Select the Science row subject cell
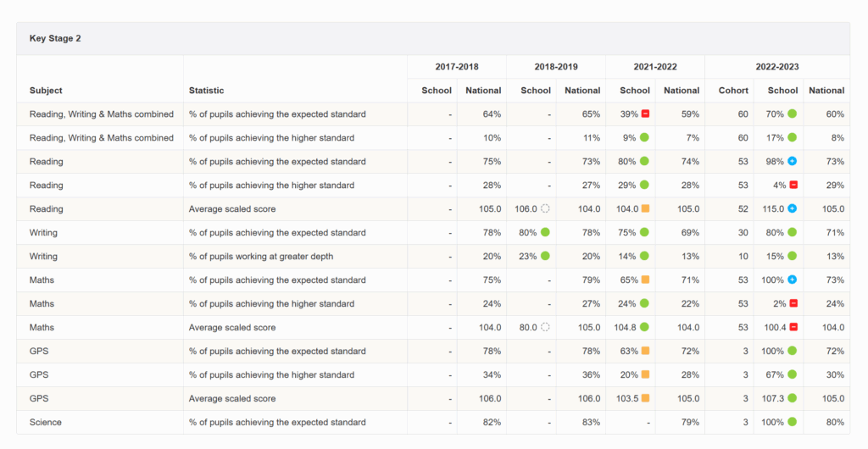Image resolution: width=868 pixels, height=449 pixels. coord(46,423)
